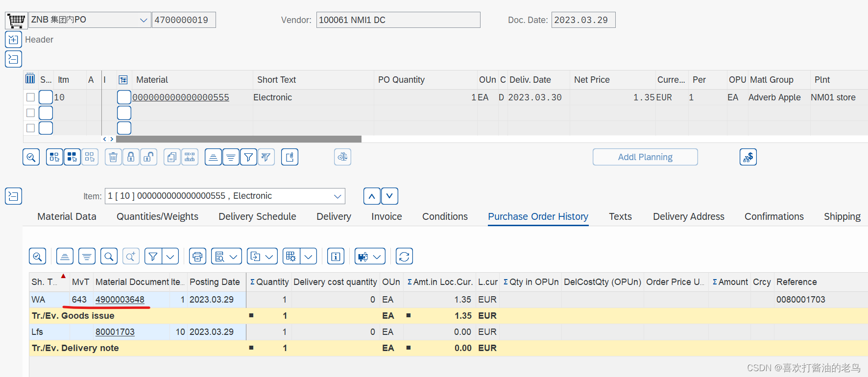The width and height of the screenshot is (868, 377).
Task: Sort items ascending in item toolbar
Action: point(213,157)
